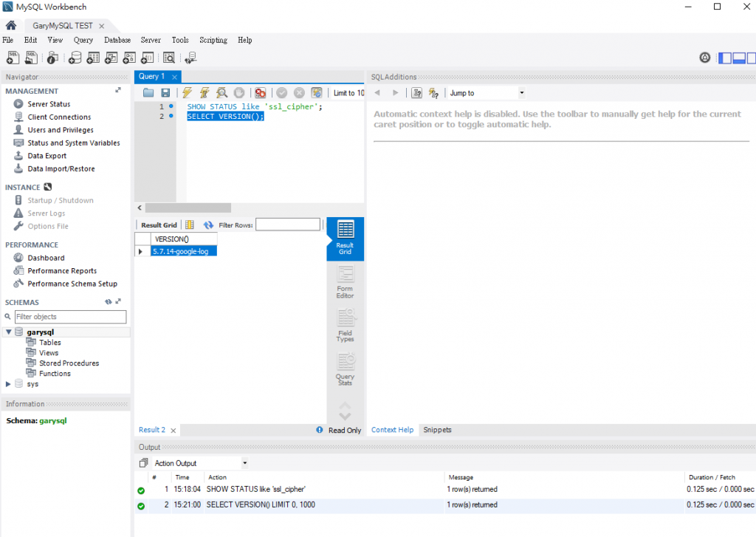Open the Field Types view

(346, 325)
